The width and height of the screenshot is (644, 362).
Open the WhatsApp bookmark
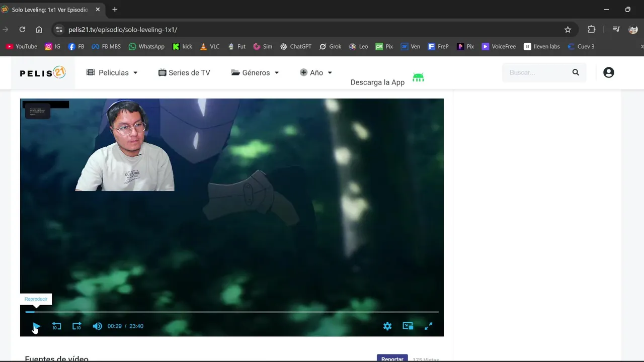[x=146, y=46]
